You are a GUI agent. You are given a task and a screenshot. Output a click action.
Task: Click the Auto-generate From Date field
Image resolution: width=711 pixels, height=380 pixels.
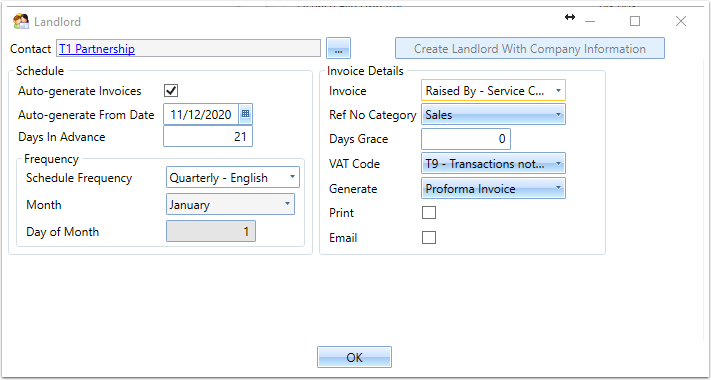[x=201, y=114]
